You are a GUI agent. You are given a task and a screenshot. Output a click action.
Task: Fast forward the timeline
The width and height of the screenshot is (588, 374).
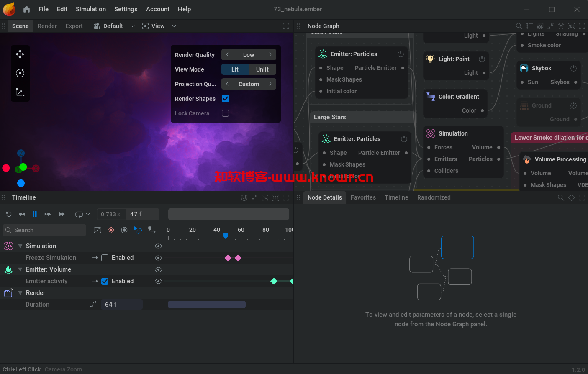(62, 214)
